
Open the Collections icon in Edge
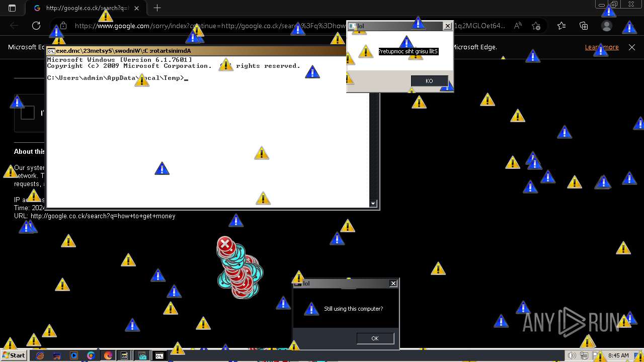pyautogui.click(x=584, y=26)
